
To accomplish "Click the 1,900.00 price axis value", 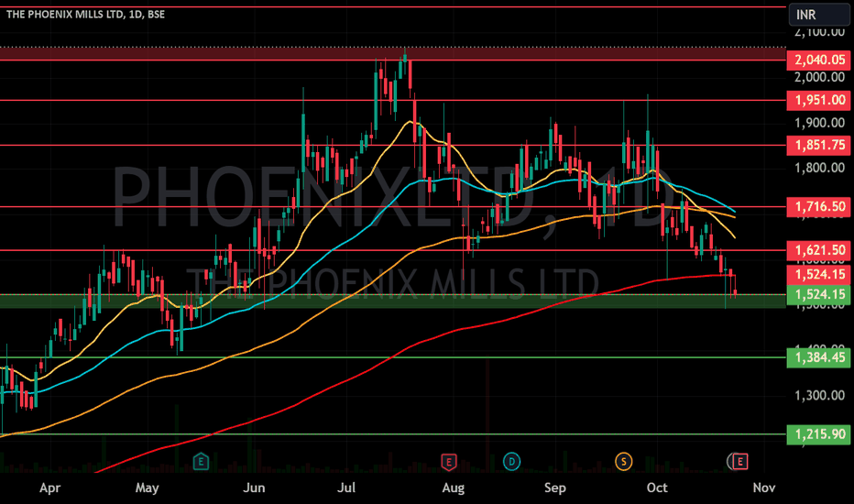I will coord(820,123).
